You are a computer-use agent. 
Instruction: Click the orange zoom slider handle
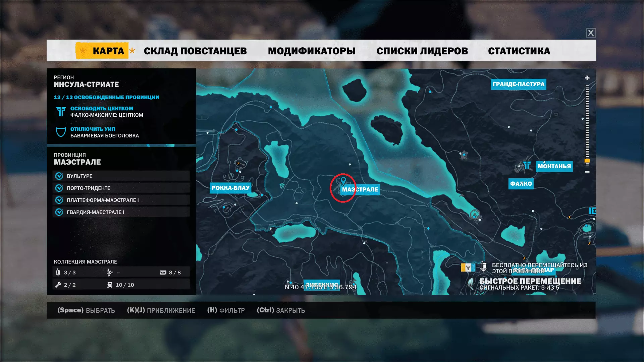[x=587, y=161]
